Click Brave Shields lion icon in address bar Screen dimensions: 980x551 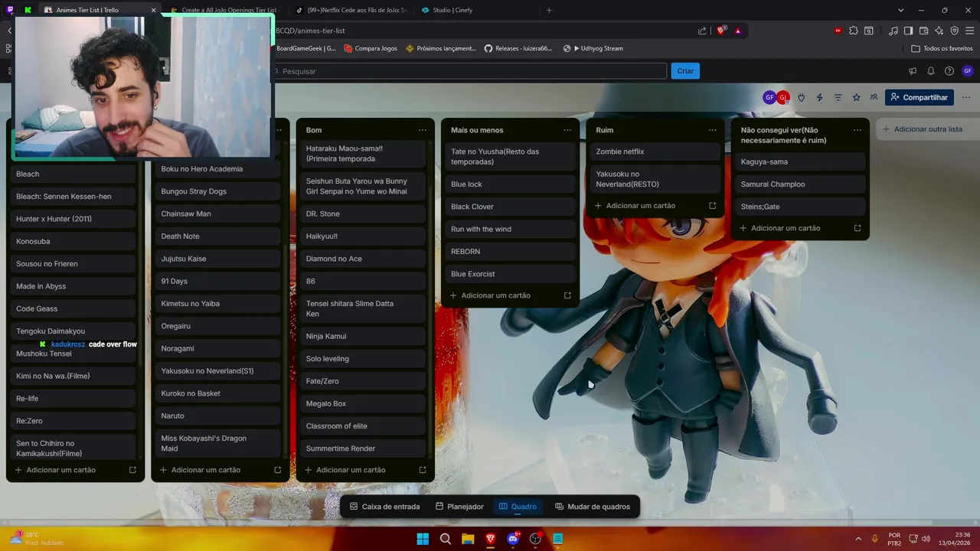[721, 31]
